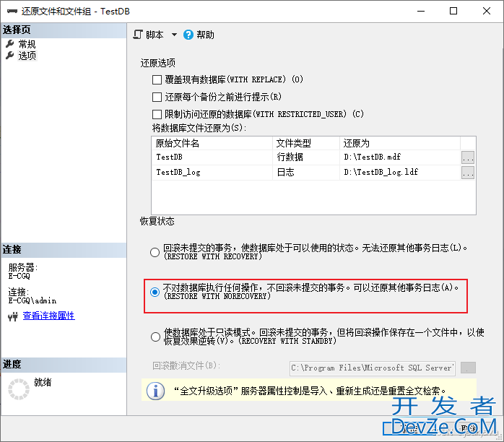504x442 pixels.
Task: Enable overwrite existing database WITH REPLACE checkbox
Action: pyautogui.click(x=157, y=79)
